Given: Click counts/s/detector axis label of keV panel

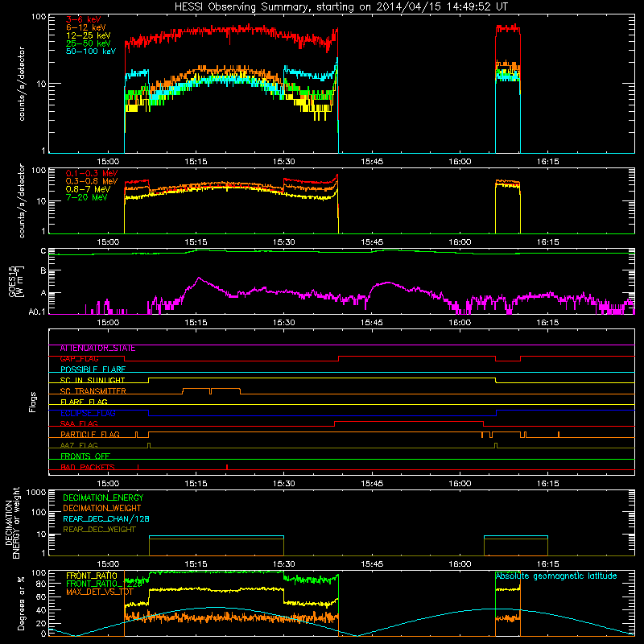Looking at the screenshot, I should tap(22, 84).
